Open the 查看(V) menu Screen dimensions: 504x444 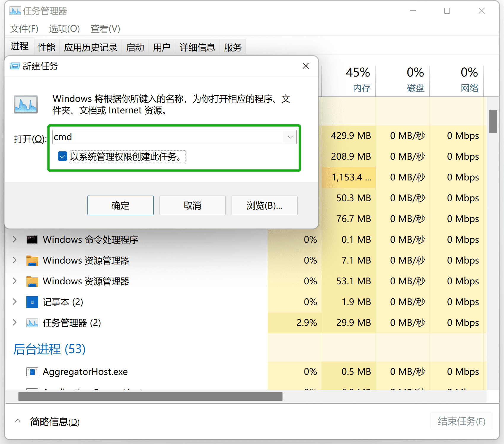[105, 29]
